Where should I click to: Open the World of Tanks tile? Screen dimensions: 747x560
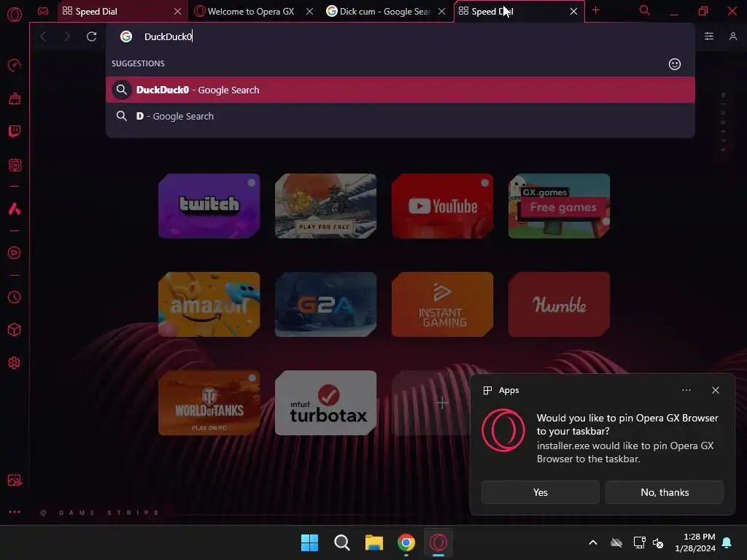tap(209, 402)
